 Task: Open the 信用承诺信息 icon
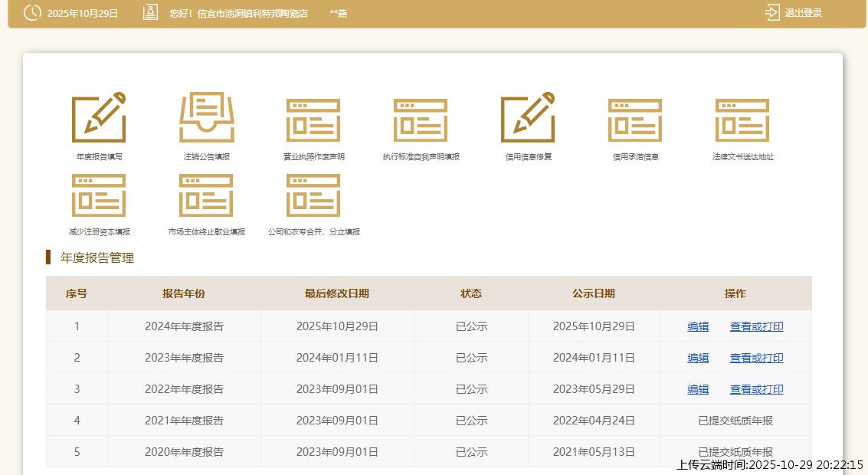pos(635,120)
